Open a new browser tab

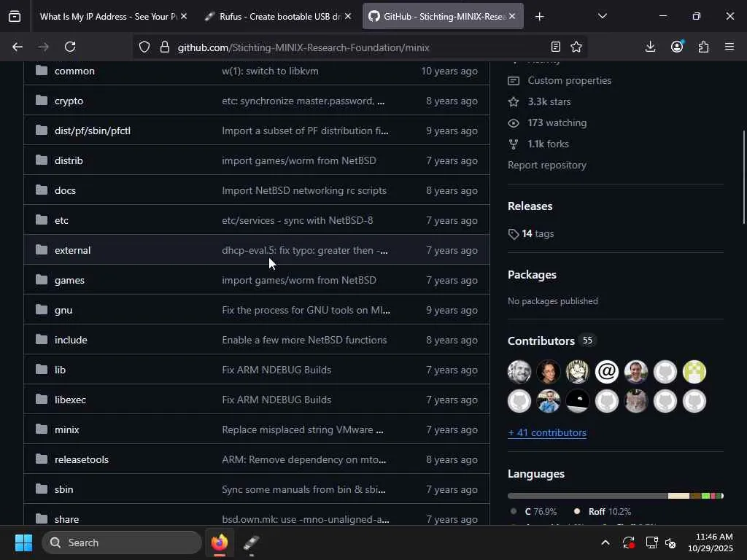(x=539, y=17)
